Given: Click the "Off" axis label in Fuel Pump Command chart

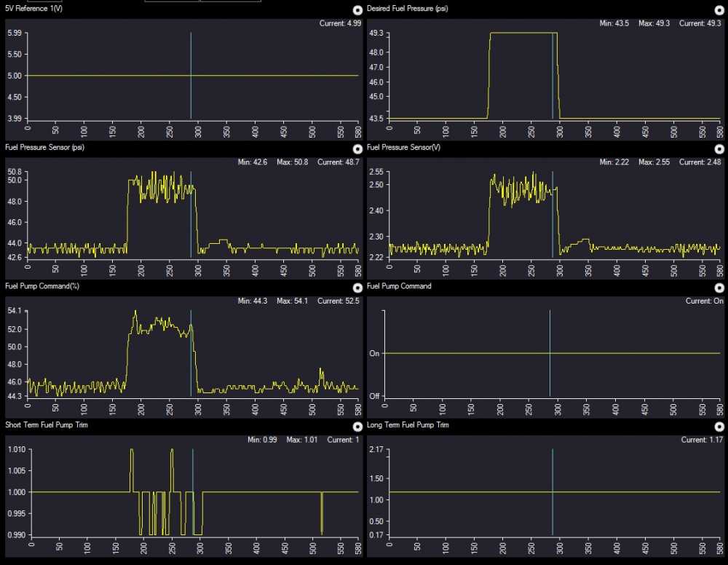Looking at the screenshot, I should tap(374, 397).
